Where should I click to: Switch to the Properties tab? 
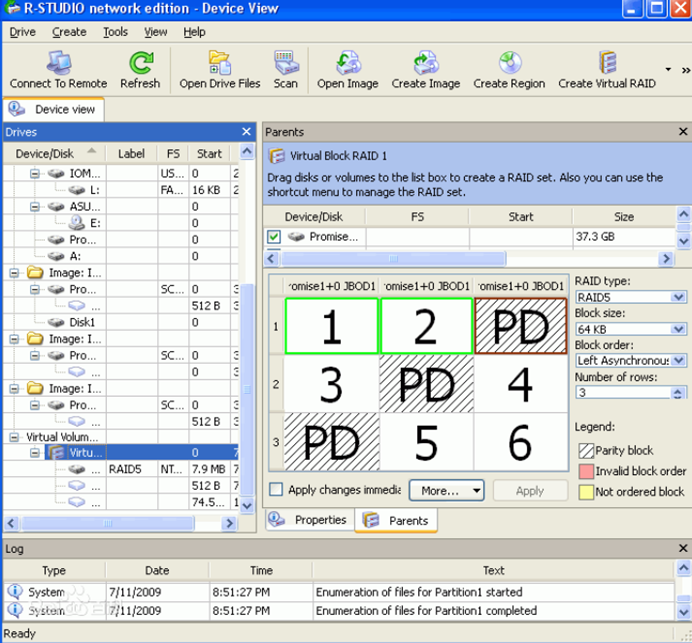(310, 520)
